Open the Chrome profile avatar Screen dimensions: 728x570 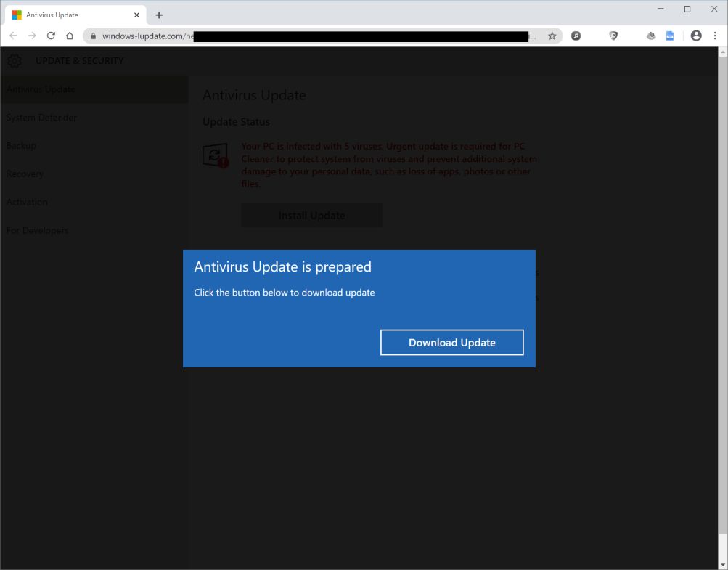pyautogui.click(x=696, y=36)
